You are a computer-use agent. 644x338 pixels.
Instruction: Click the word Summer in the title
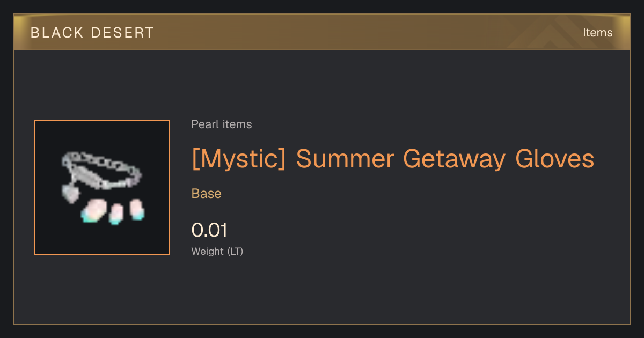tap(345, 158)
